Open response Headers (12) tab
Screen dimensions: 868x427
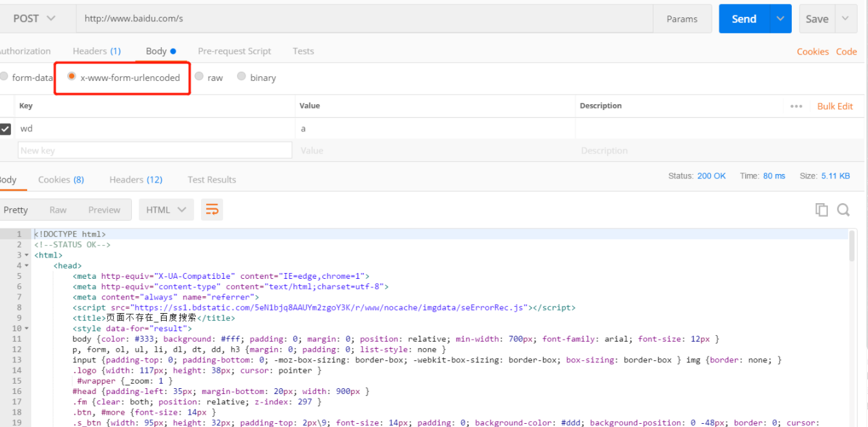click(x=136, y=180)
